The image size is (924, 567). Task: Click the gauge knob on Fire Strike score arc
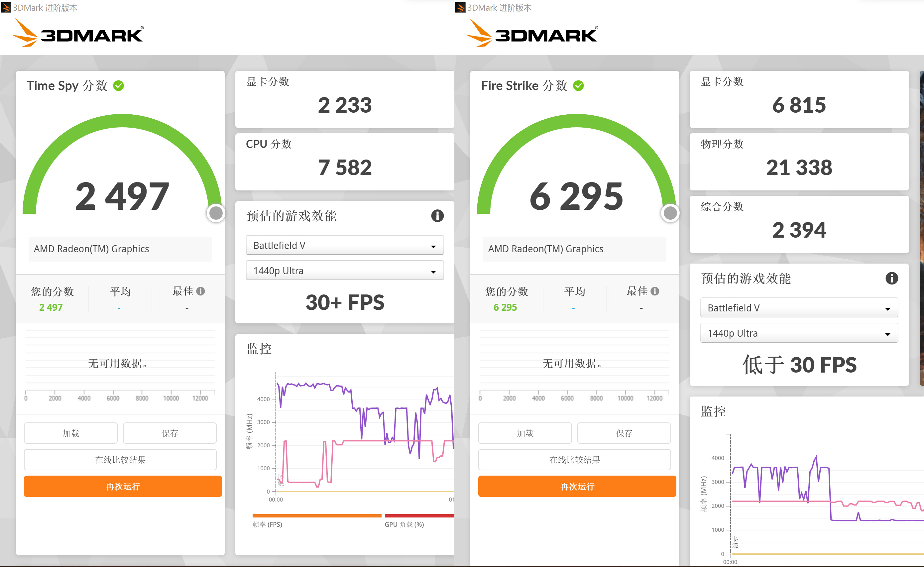670,213
